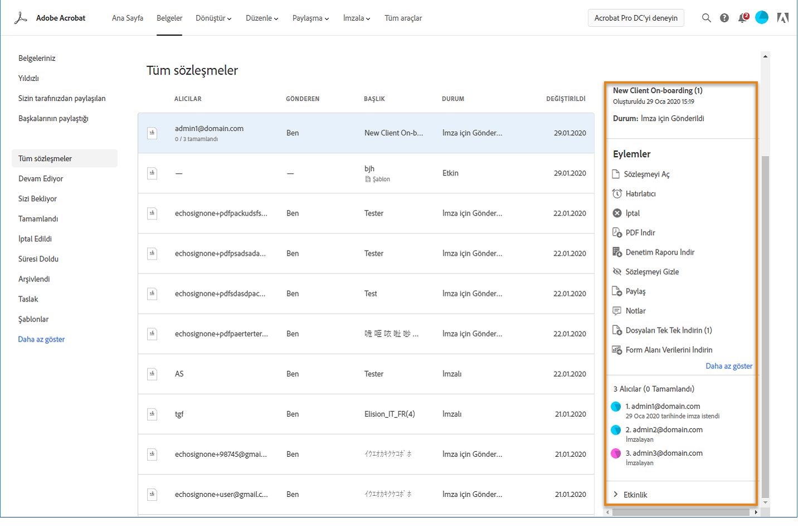798x532 pixels.
Task: Open Arşivlendi agreements
Action: pos(34,279)
